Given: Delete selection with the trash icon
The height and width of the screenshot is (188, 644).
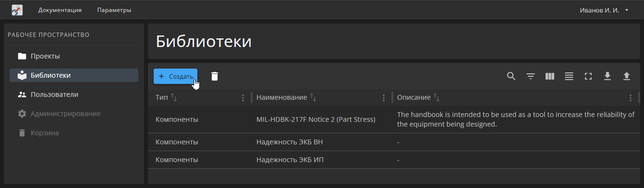Looking at the screenshot, I should click(x=215, y=76).
